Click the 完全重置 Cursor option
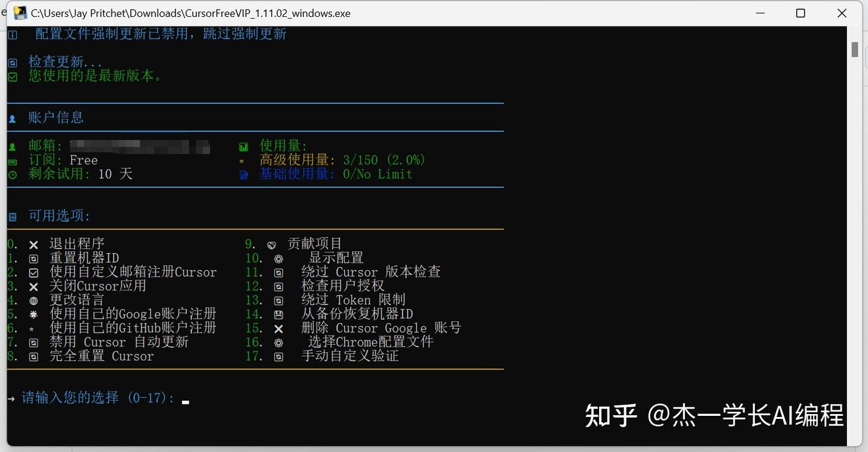The width and height of the screenshot is (868, 452). pyautogui.click(x=102, y=356)
